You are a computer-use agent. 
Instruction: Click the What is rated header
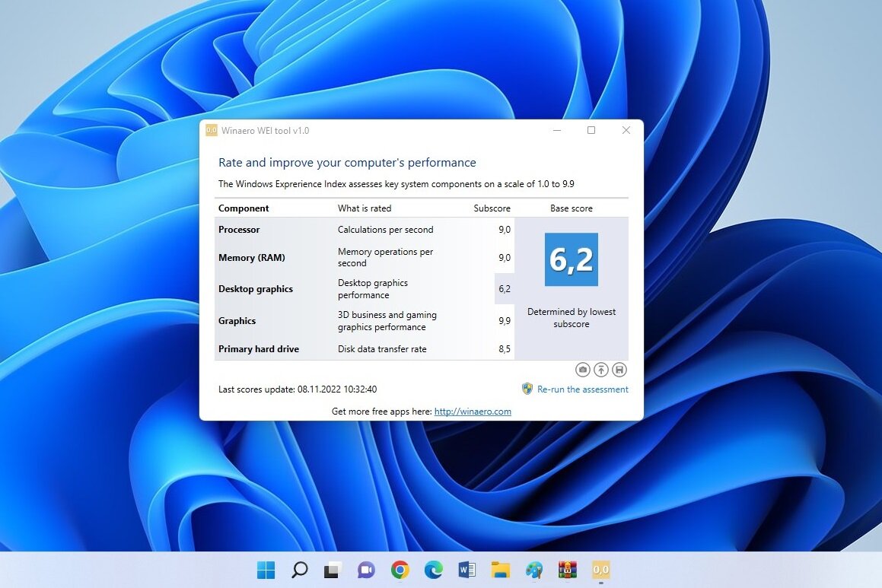click(x=365, y=208)
